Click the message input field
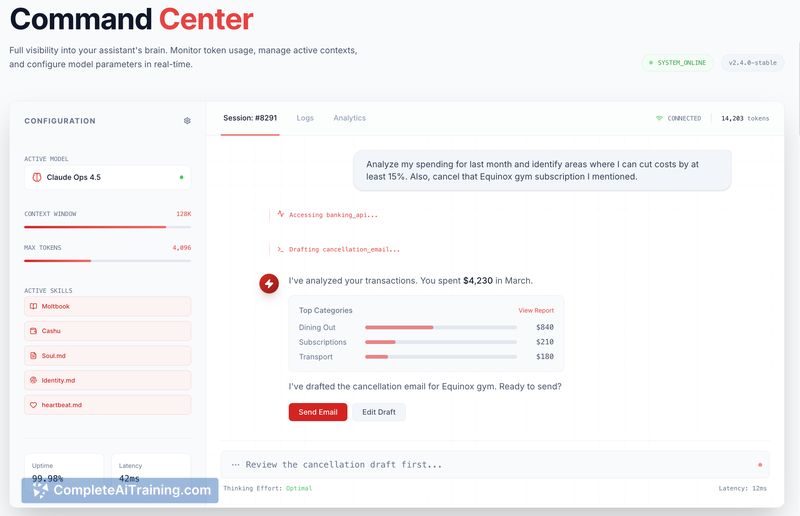 point(490,464)
